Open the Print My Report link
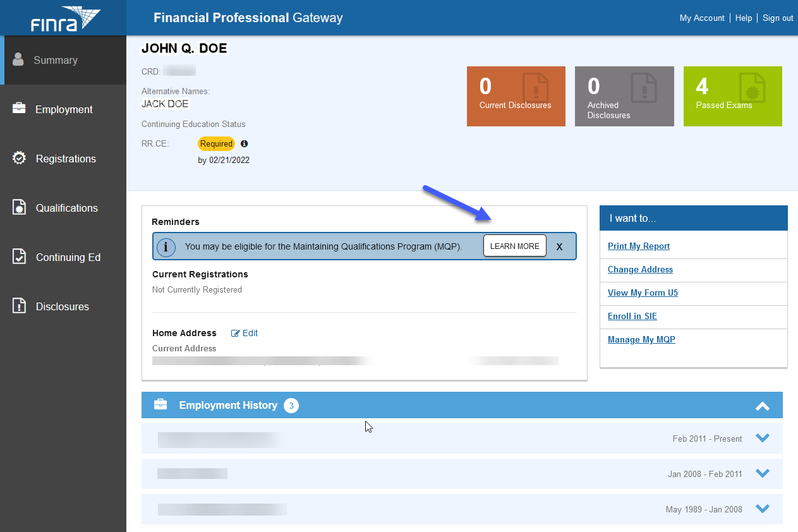This screenshot has height=532, width=798. pos(638,246)
